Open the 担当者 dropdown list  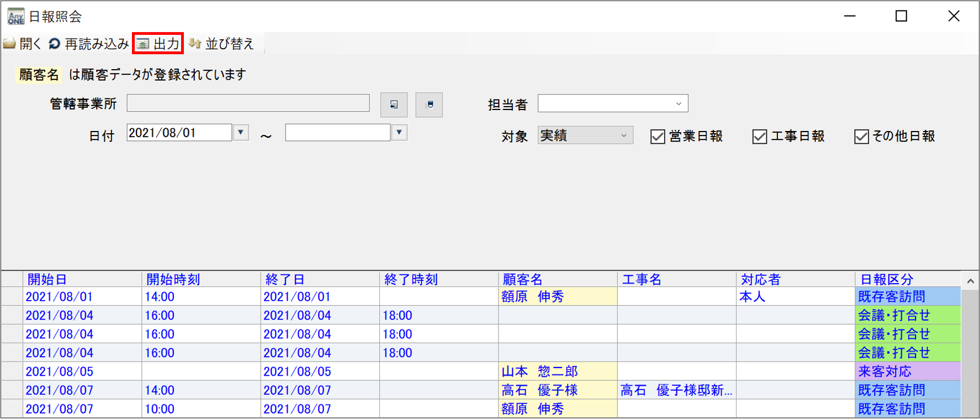679,104
